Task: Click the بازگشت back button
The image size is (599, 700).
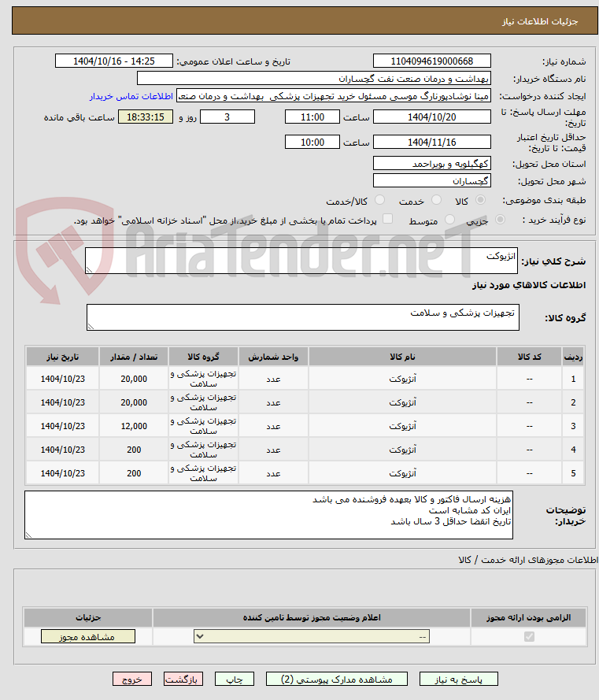Action: pyautogui.click(x=183, y=679)
